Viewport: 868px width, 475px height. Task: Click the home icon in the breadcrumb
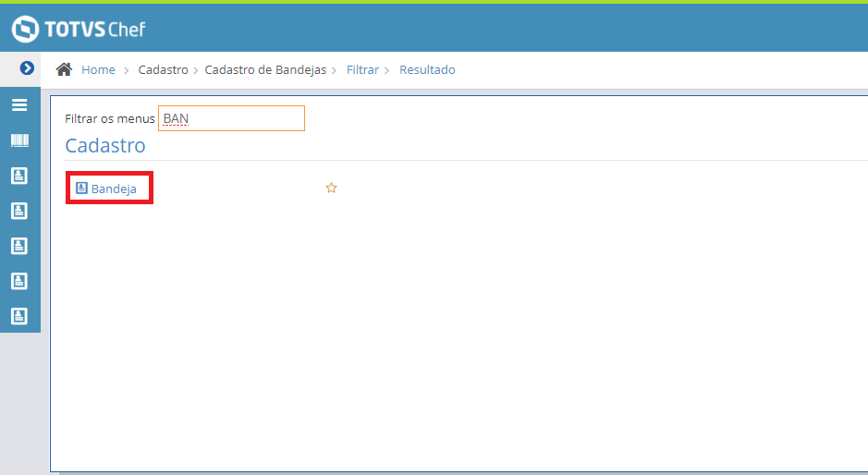pyautogui.click(x=64, y=69)
